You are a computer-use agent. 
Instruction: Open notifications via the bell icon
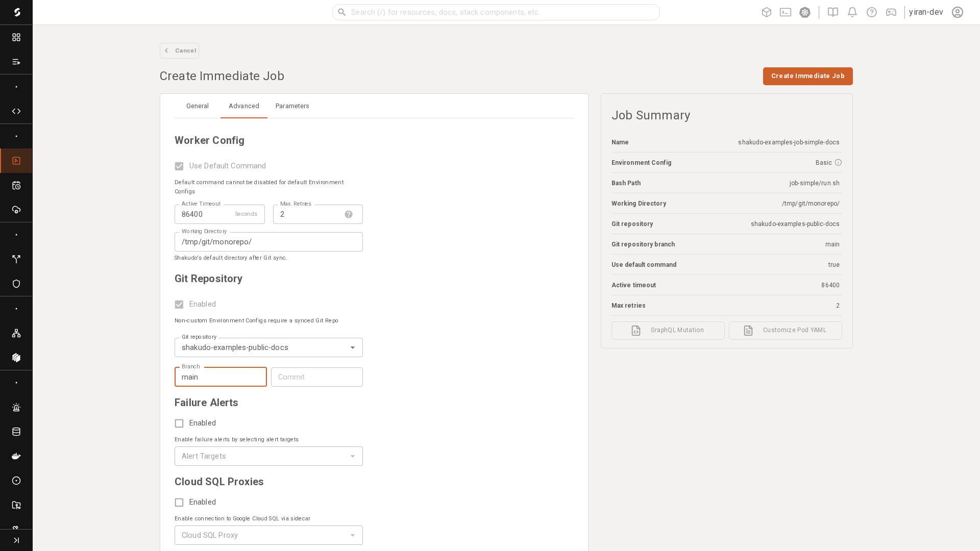(851, 12)
